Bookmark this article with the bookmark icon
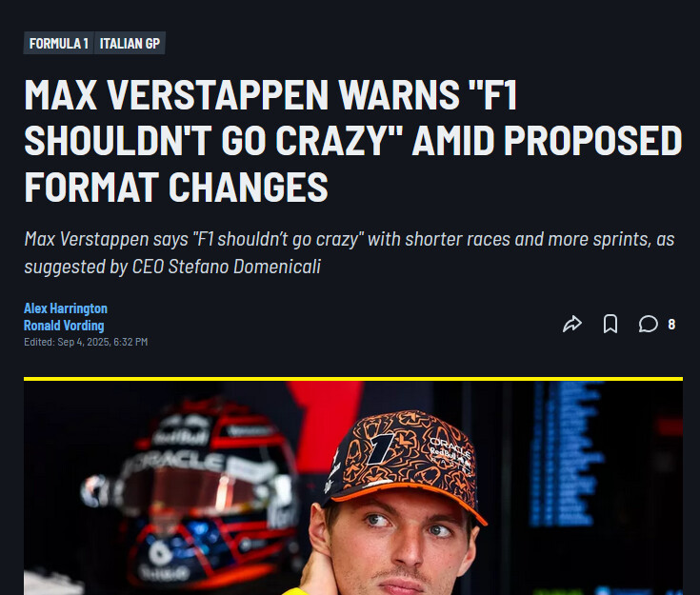Screen dimensions: 700x595 (610, 324)
